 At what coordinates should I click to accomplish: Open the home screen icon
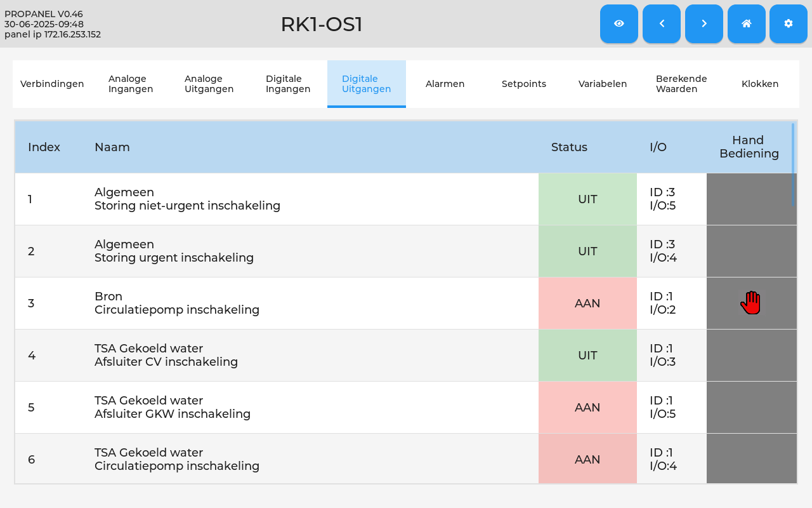pos(747,23)
